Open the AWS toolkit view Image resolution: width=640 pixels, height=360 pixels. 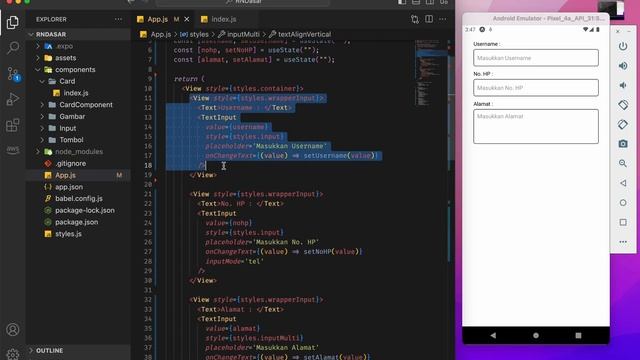point(13,150)
